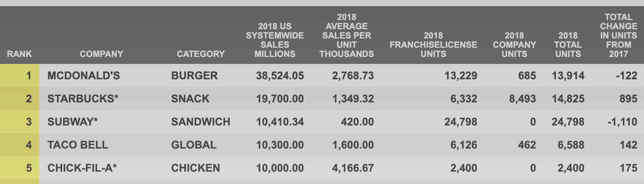Screen dimensions: 644x184
Task: Click Subway's unit change value -1,110
Action: coord(622,122)
